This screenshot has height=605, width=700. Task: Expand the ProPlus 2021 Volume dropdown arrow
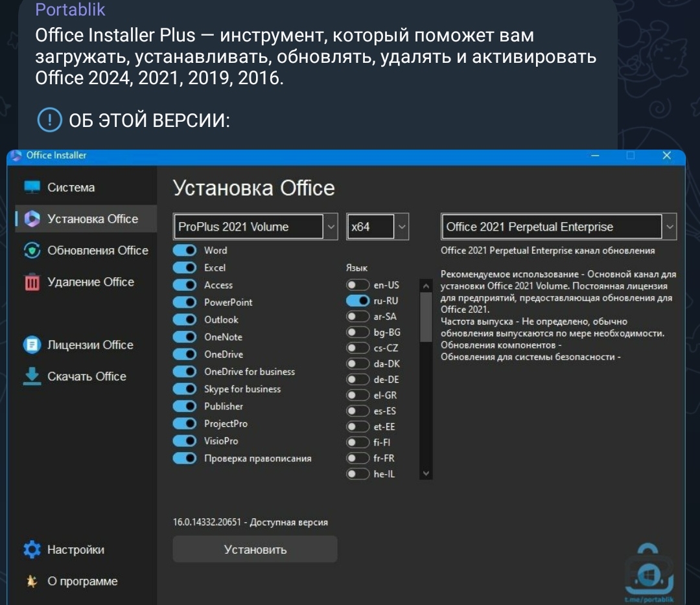tap(331, 227)
